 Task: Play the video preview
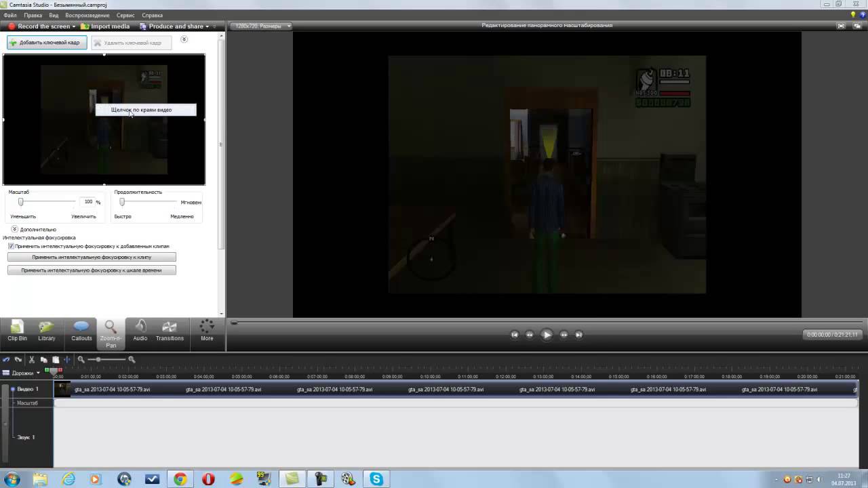pyautogui.click(x=547, y=334)
